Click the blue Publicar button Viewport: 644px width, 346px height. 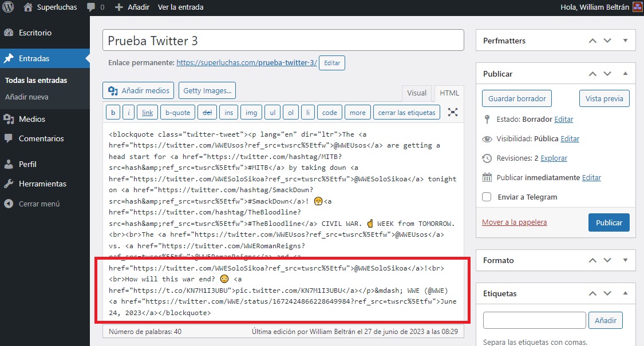609,222
